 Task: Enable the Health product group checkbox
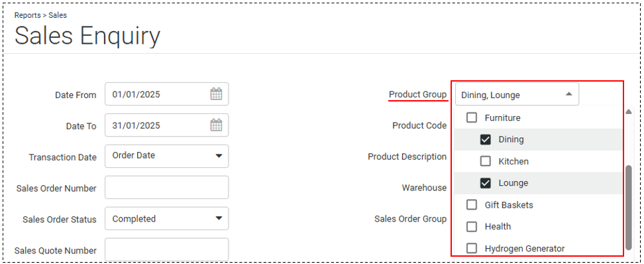coord(472,226)
